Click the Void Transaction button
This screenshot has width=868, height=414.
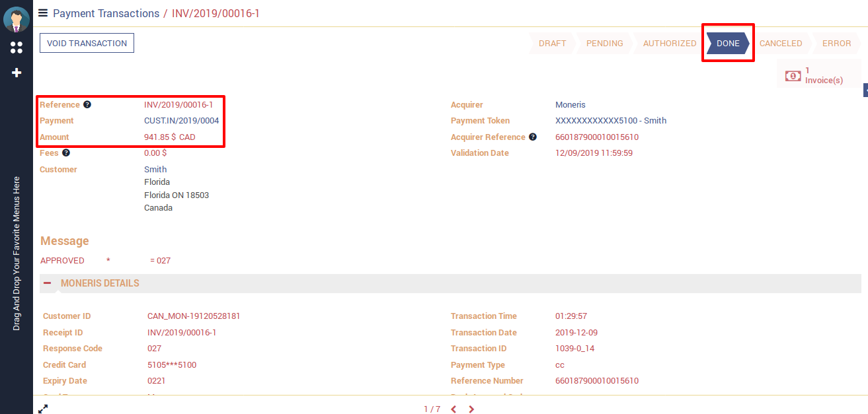(87, 44)
